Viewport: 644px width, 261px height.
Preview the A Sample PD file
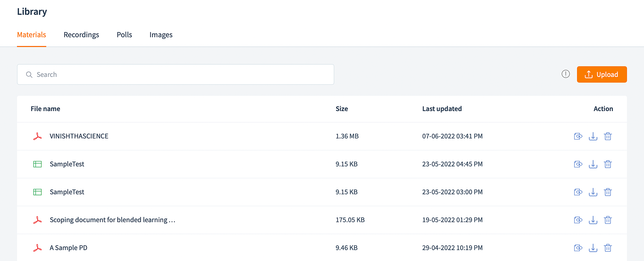[578, 248]
